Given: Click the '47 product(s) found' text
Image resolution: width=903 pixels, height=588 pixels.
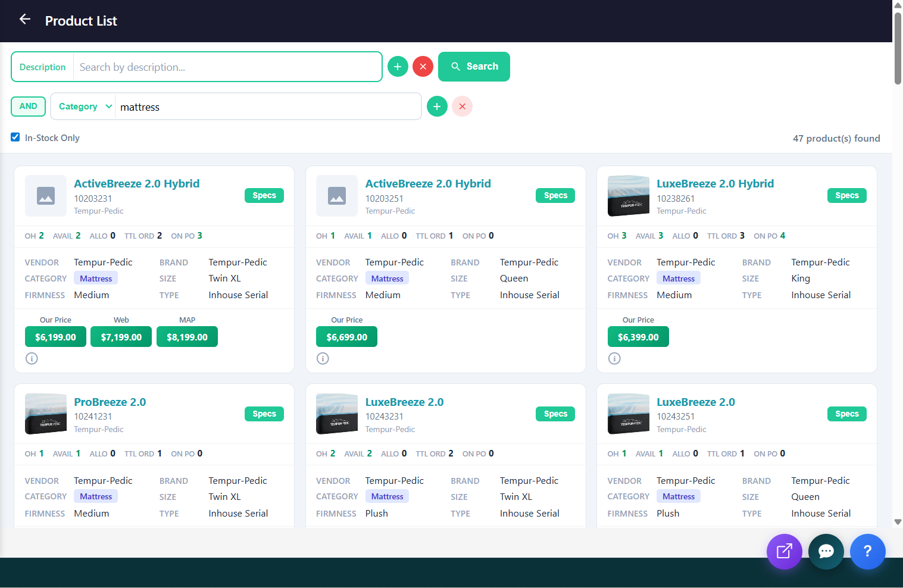Looking at the screenshot, I should coord(836,138).
